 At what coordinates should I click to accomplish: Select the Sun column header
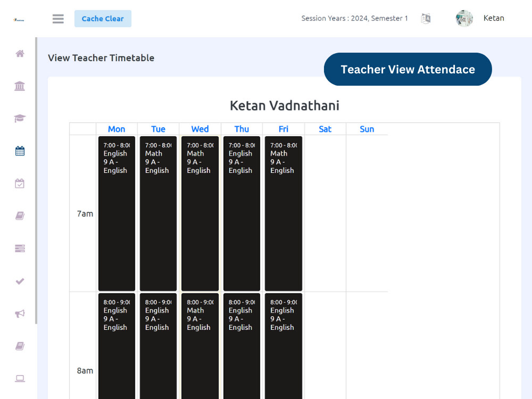point(367,129)
